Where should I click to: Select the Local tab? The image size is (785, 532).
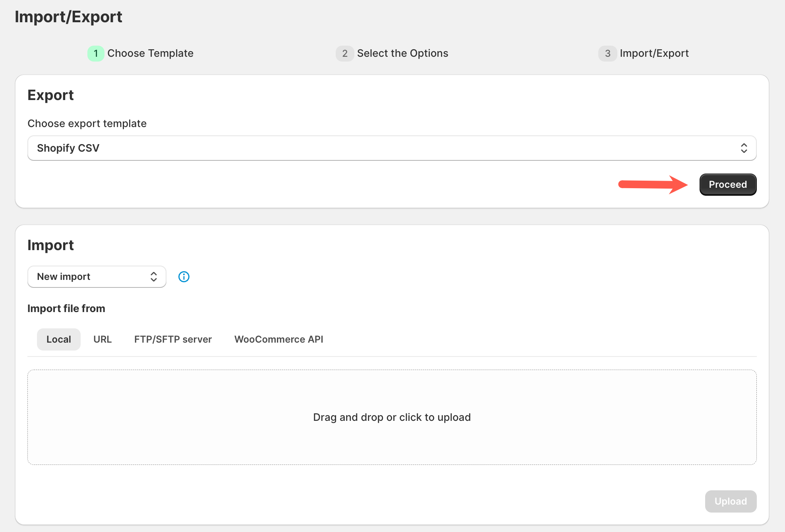pos(59,339)
